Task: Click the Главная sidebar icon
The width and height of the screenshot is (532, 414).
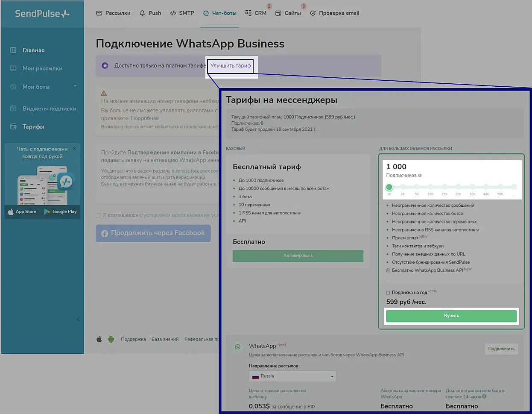Action: coord(13,50)
